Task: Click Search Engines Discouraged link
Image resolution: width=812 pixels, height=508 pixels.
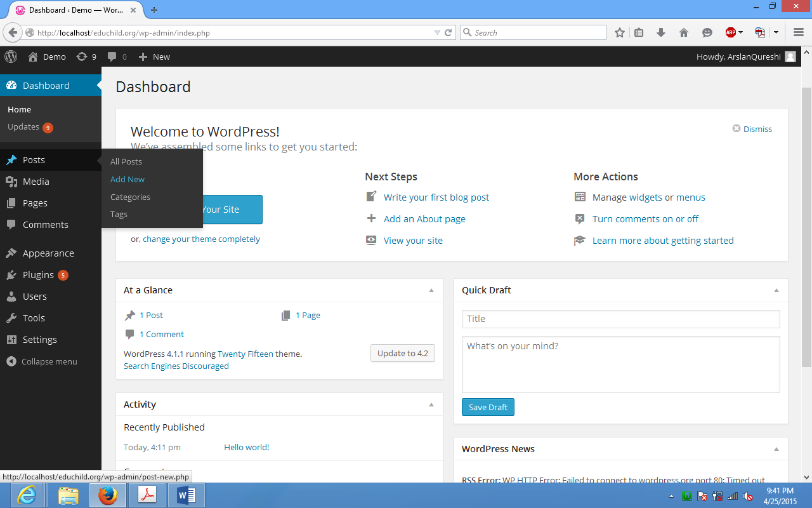Action: [x=176, y=366]
